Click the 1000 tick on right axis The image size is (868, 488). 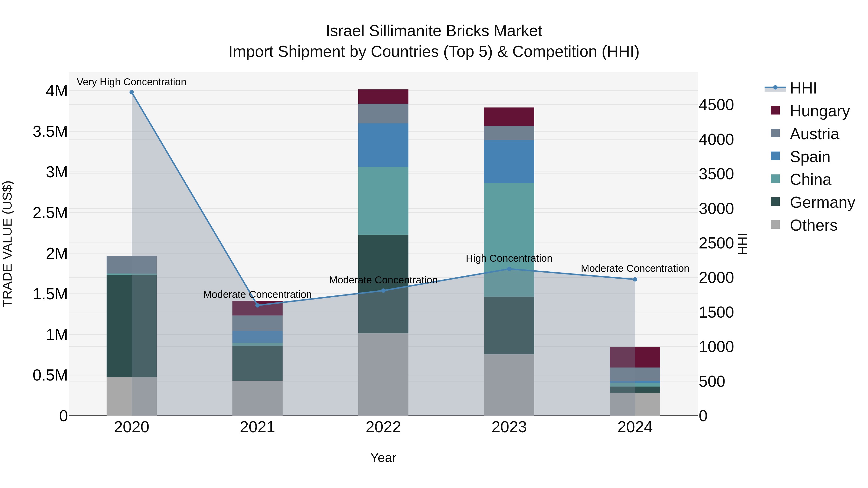coord(716,347)
